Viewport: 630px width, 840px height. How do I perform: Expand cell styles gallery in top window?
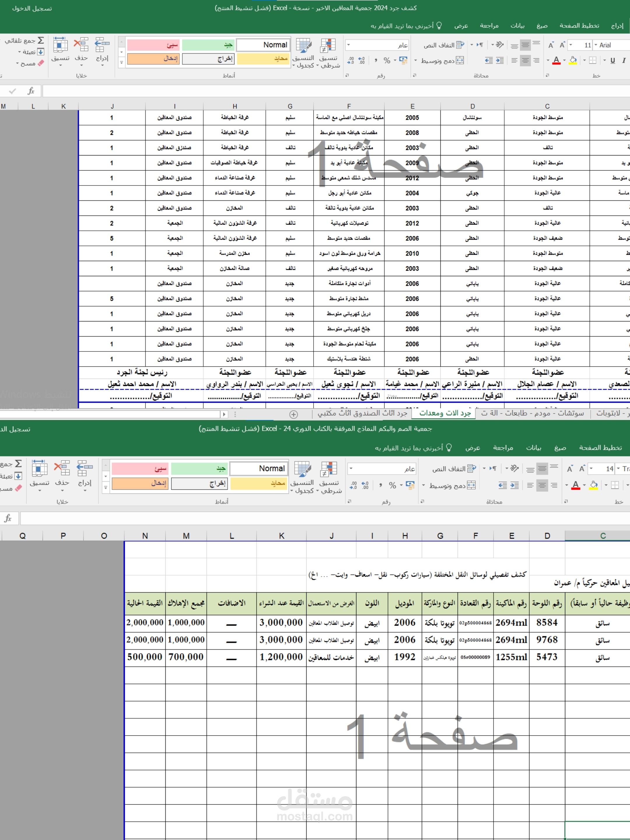tap(122, 63)
